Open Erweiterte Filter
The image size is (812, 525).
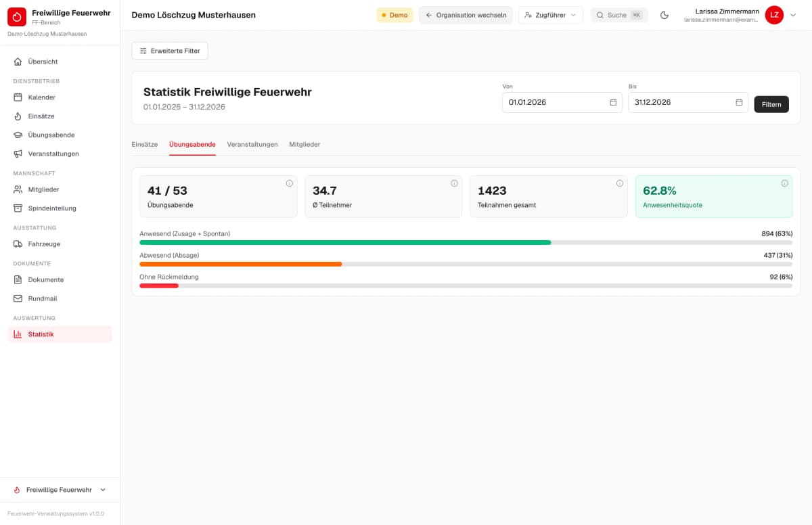pyautogui.click(x=170, y=51)
